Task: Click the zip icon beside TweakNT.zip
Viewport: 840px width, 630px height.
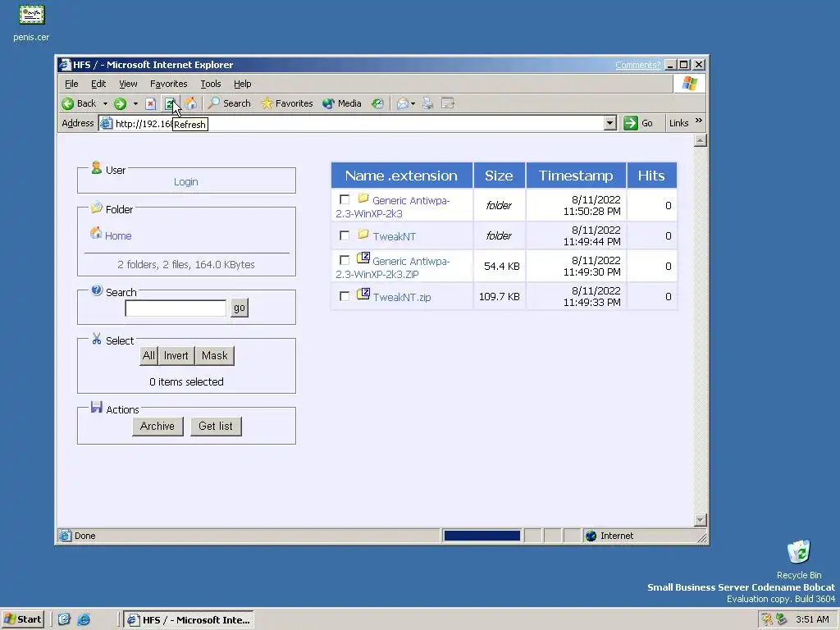Action: (363, 294)
